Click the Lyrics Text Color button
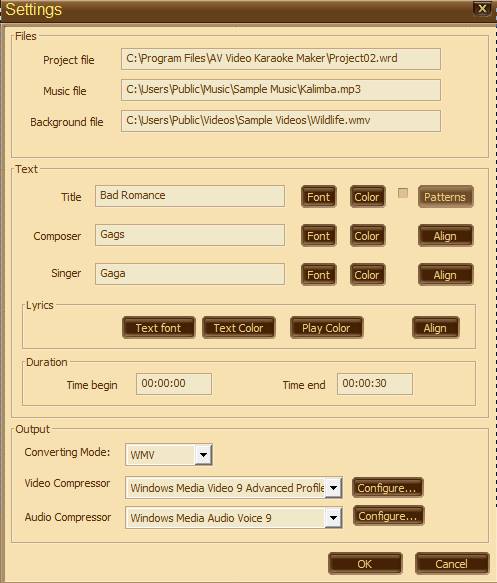The height and width of the screenshot is (583, 497). pos(239,328)
